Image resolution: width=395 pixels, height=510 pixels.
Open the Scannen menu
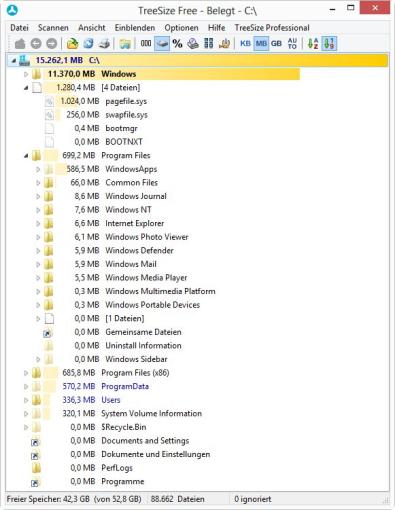53,28
